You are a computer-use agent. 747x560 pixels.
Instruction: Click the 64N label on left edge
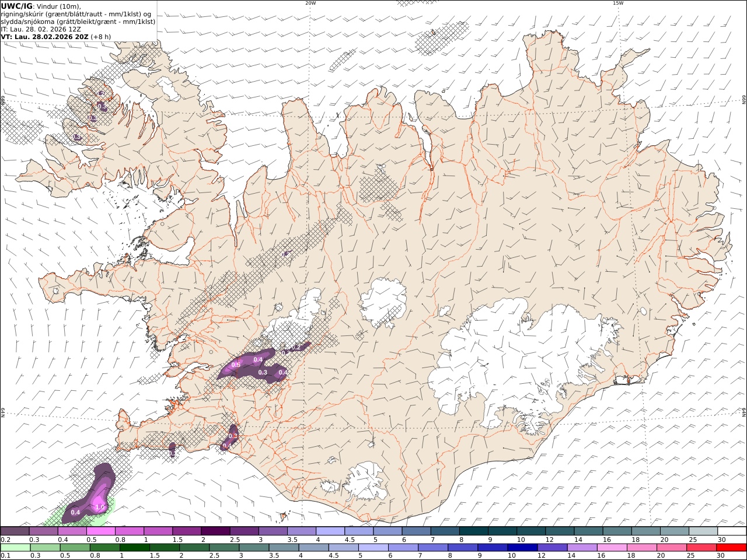point(3,412)
